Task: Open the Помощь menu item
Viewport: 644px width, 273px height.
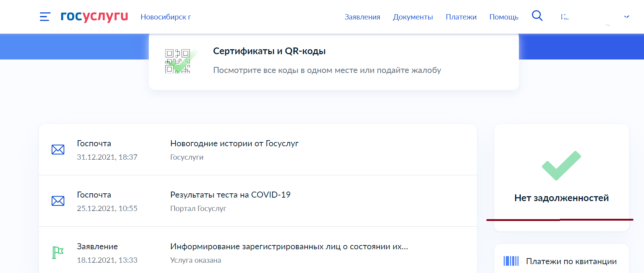Action: point(504,17)
